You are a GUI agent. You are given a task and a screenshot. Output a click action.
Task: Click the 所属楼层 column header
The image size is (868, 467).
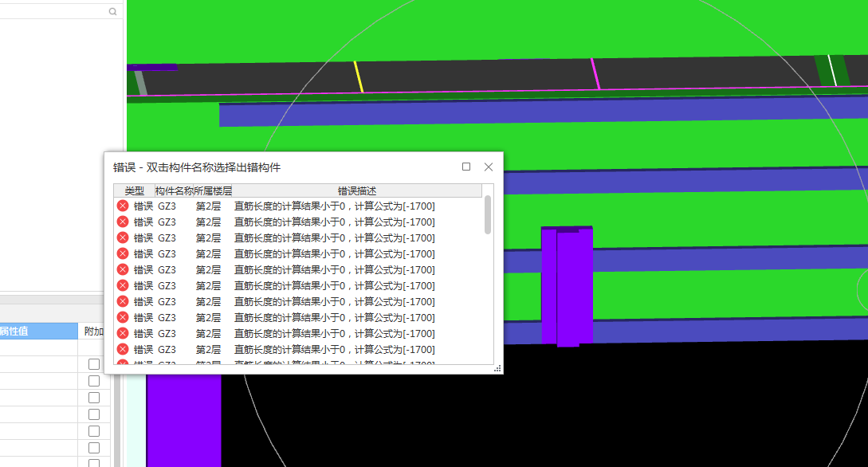pyautogui.click(x=213, y=191)
